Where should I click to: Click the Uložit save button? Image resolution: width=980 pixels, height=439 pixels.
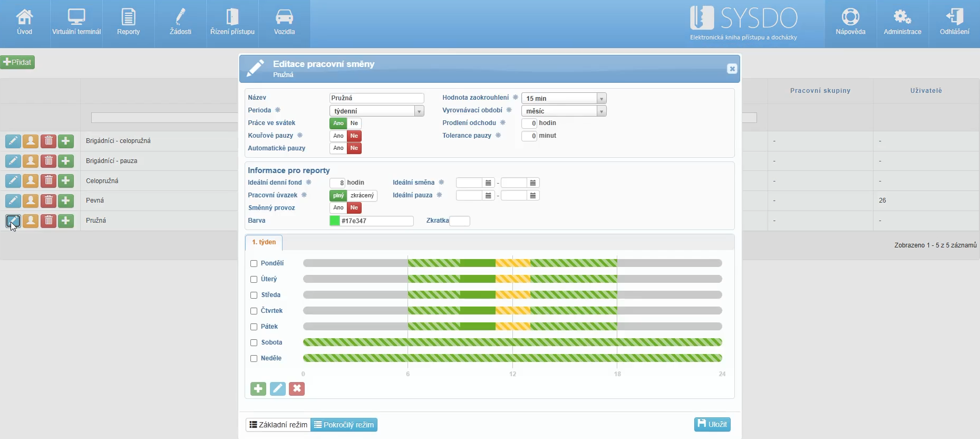pyautogui.click(x=712, y=424)
